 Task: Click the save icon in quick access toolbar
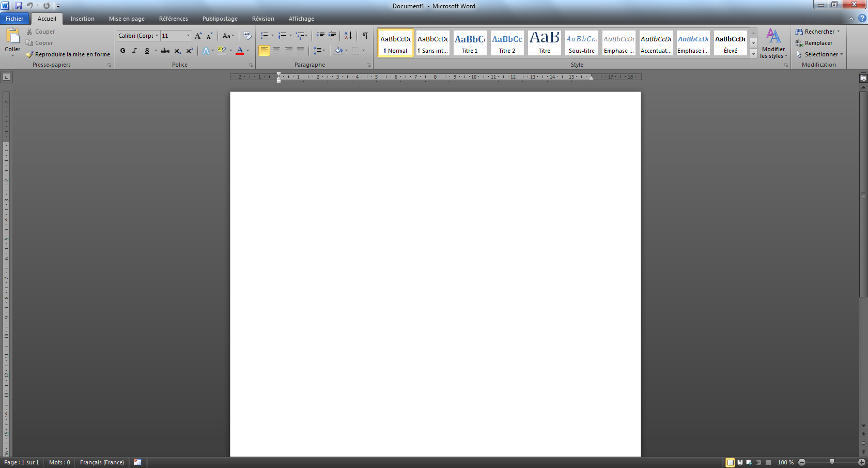[x=19, y=6]
